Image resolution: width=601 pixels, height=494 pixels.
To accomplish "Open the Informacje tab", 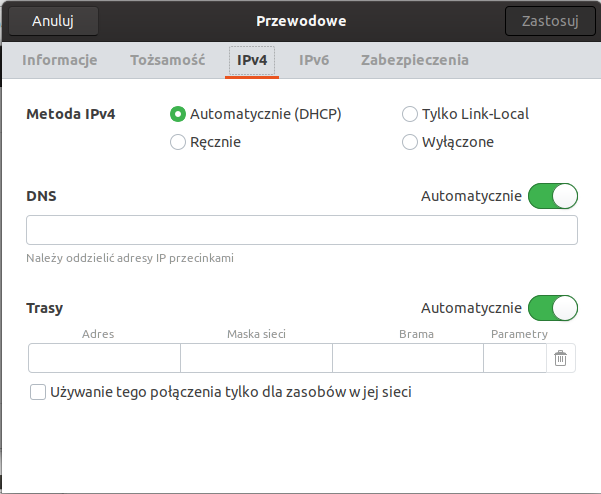I will tap(60, 60).
